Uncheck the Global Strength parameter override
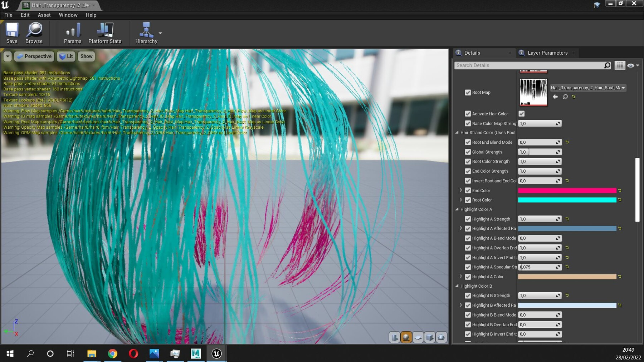The image size is (644, 362). (468, 152)
